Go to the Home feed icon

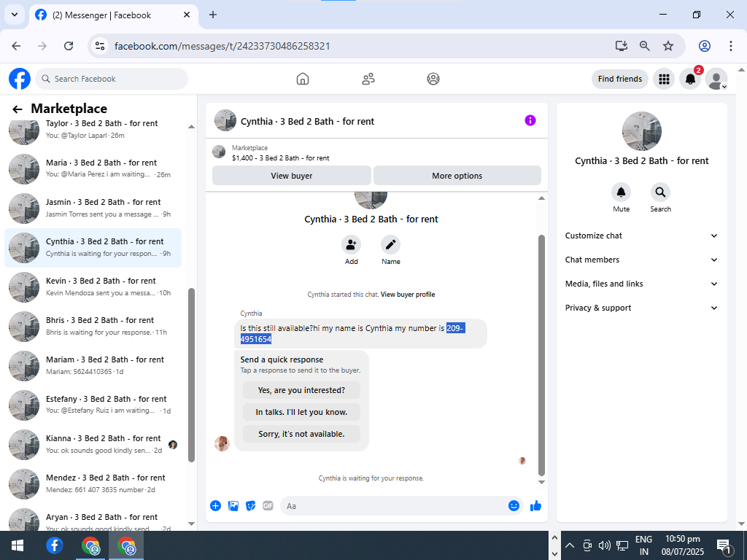303,79
